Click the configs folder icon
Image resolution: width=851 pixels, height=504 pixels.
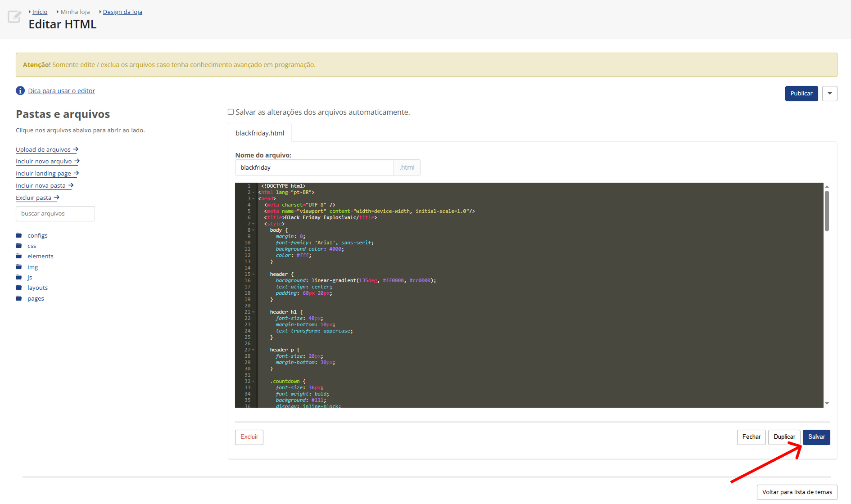[19, 235]
